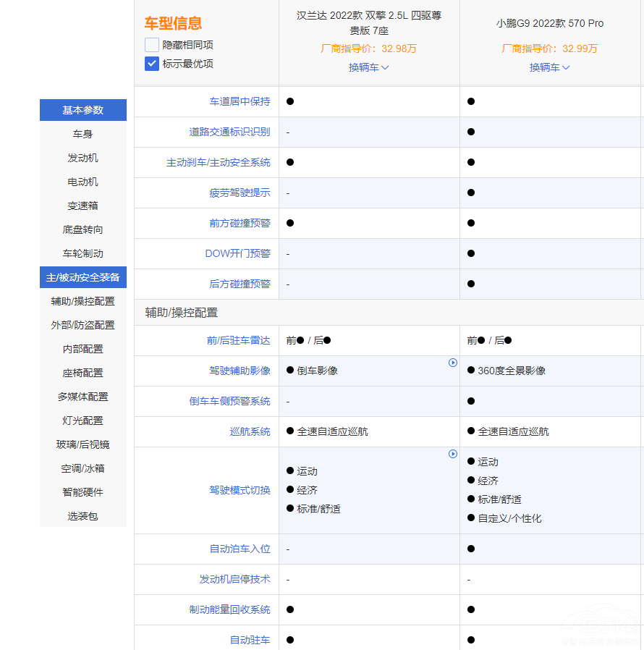Image resolution: width=644 pixels, height=650 pixels.
Task: Select 发动机 in the sidebar
Action: 83,158
